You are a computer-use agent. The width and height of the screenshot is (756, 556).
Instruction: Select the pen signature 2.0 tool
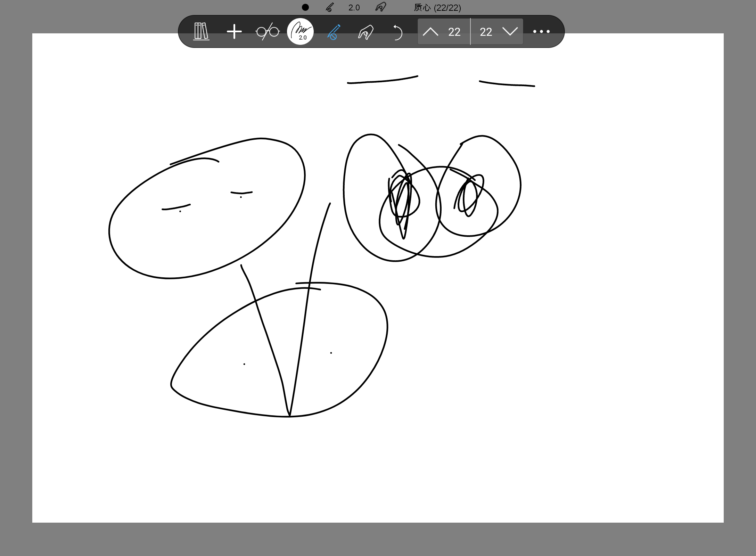pyautogui.click(x=301, y=32)
